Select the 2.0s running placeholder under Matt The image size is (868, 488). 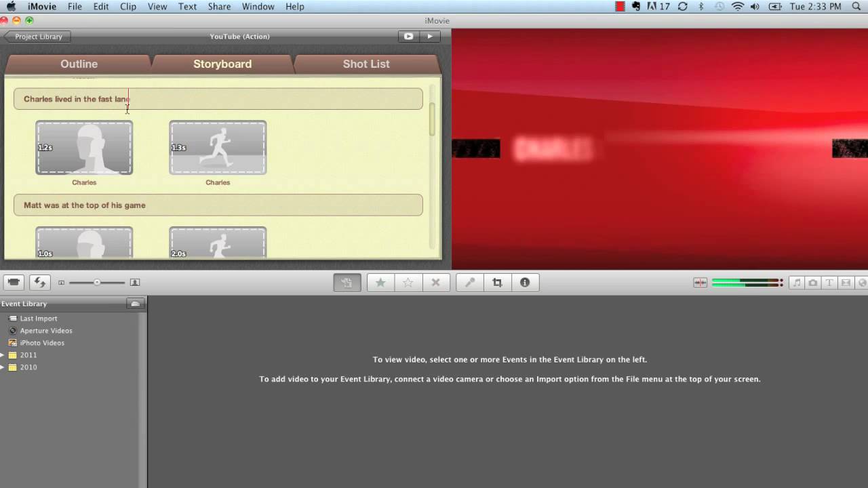tap(218, 243)
